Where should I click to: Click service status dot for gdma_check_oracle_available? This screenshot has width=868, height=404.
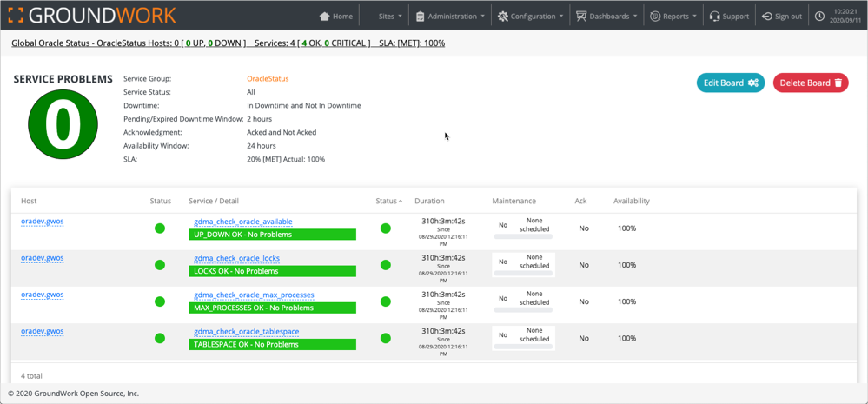386,228
